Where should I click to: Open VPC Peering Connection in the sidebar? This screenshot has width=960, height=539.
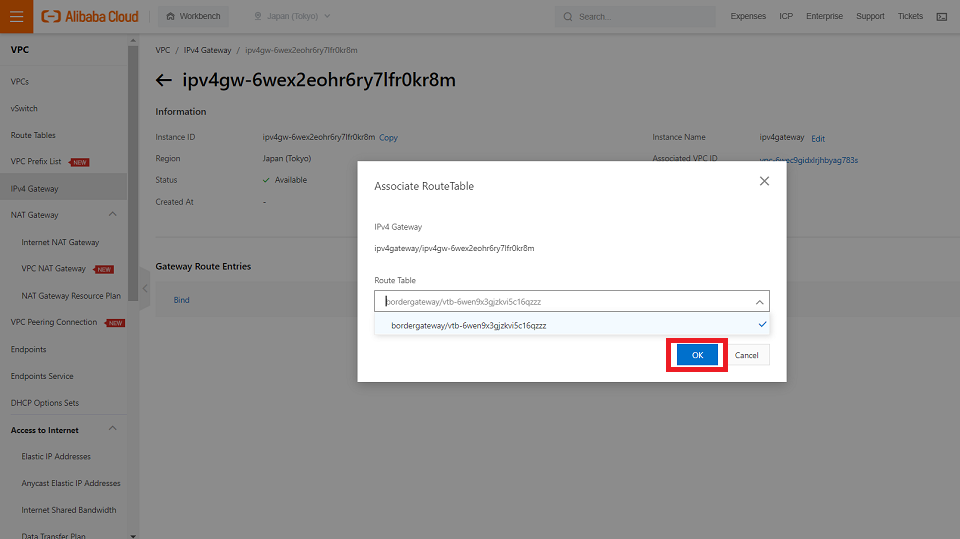point(54,322)
